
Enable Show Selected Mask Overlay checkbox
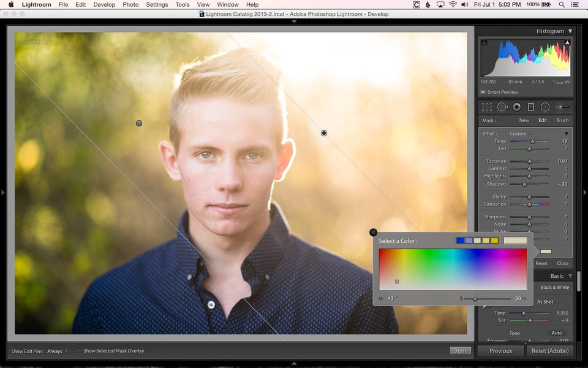[x=78, y=351]
